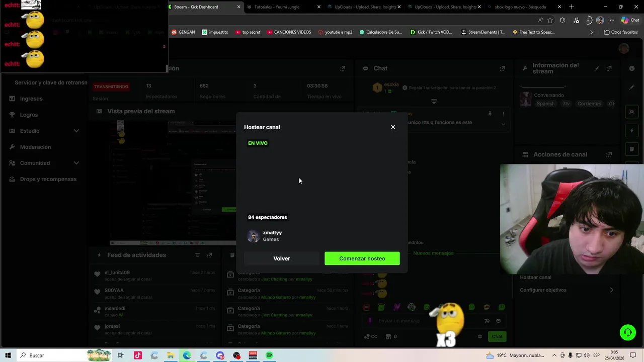Viewport: 644px width, 362px height.
Task: Click the pin icon on pinned message
Action: pyautogui.click(x=490, y=114)
